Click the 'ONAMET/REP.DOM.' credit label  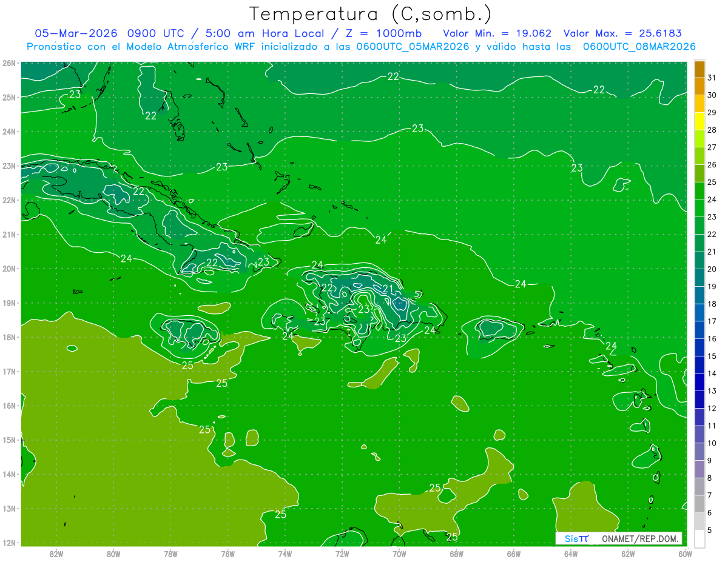click(641, 538)
